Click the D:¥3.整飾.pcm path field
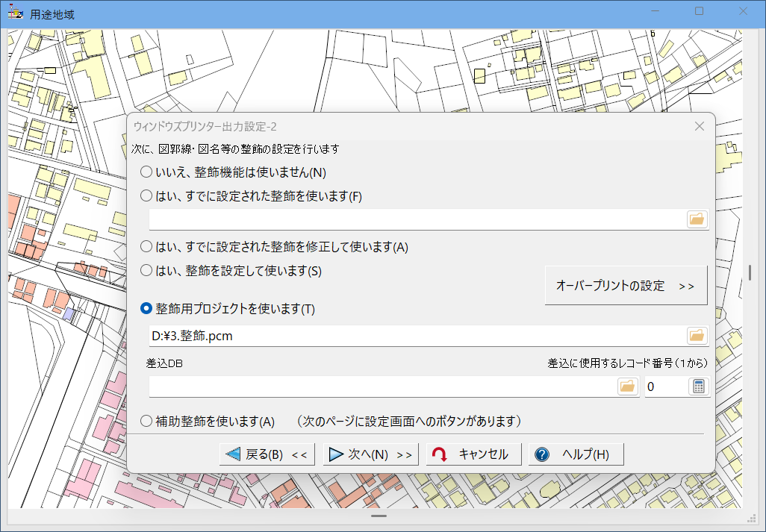 pos(415,336)
